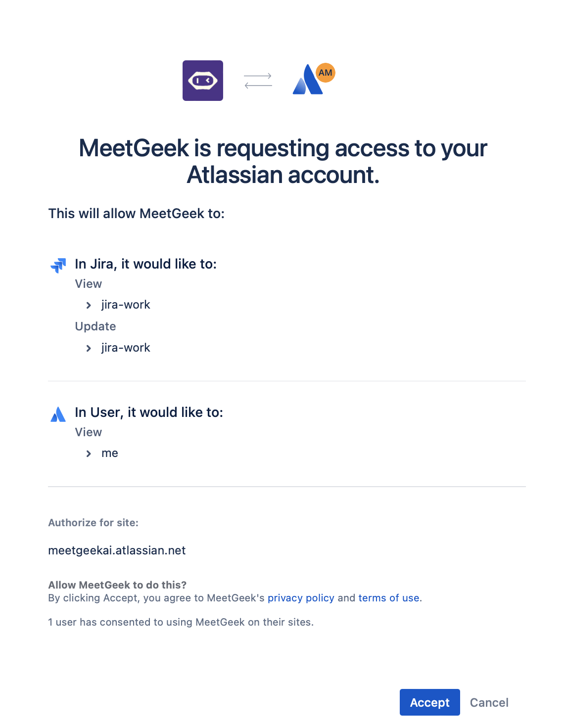Click the In Jira section heading

point(145,264)
